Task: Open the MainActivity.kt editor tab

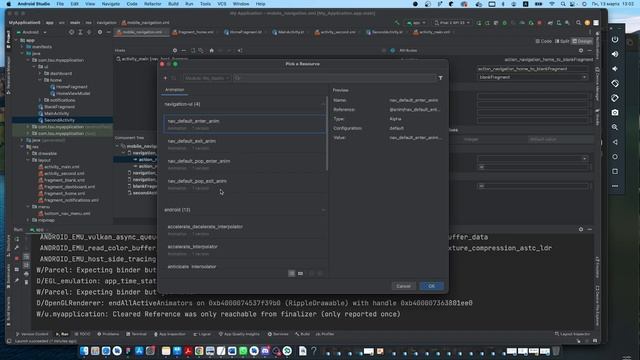Action: tap(291, 32)
